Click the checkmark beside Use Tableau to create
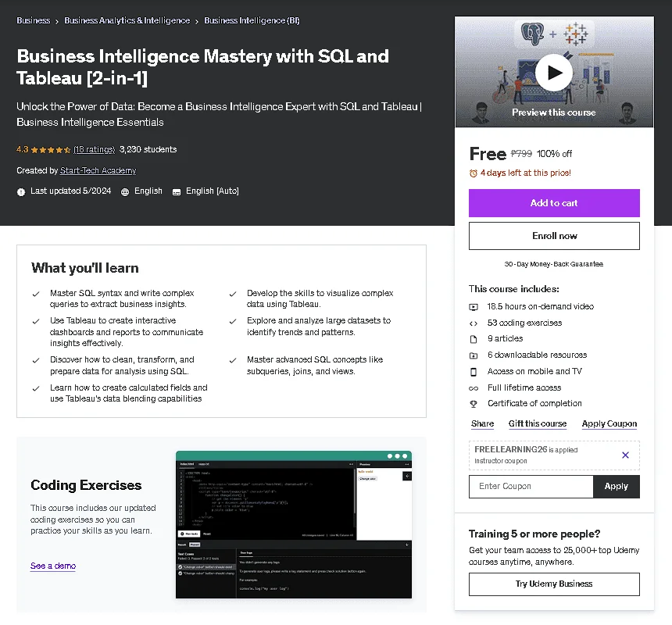 [x=36, y=321]
